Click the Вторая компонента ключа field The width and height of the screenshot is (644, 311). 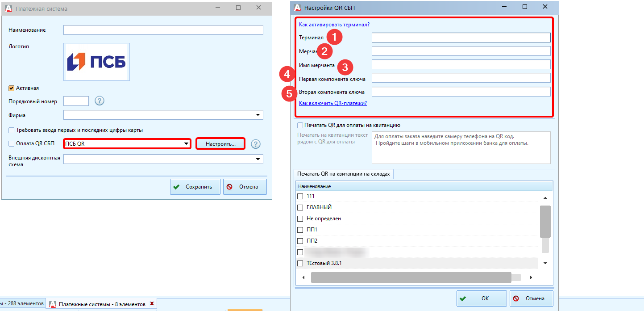point(461,92)
